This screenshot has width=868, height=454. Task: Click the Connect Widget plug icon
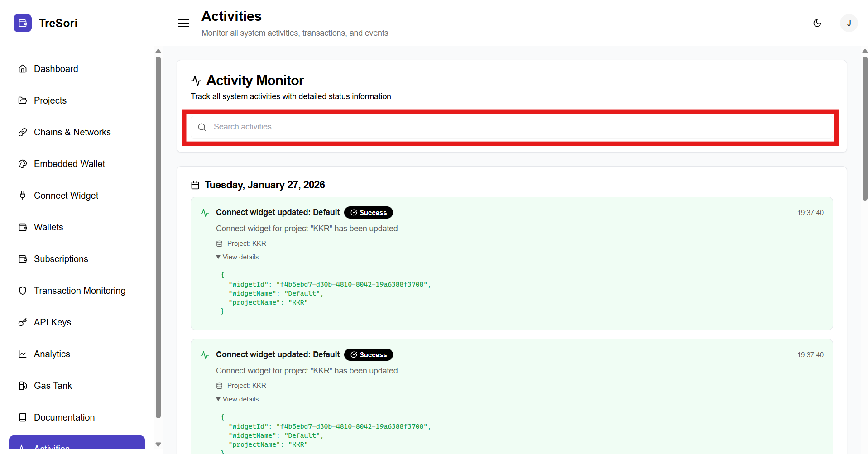point(23,196)
